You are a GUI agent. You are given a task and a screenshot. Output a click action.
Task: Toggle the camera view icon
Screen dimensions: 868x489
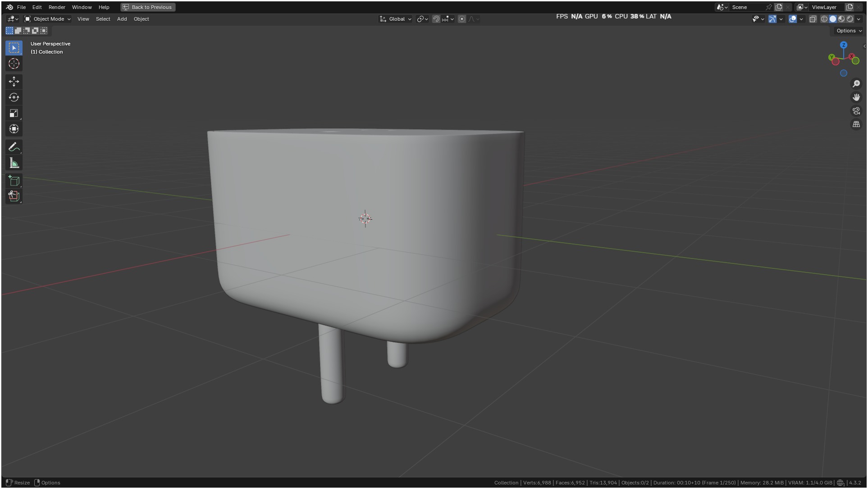pos(856,111)
